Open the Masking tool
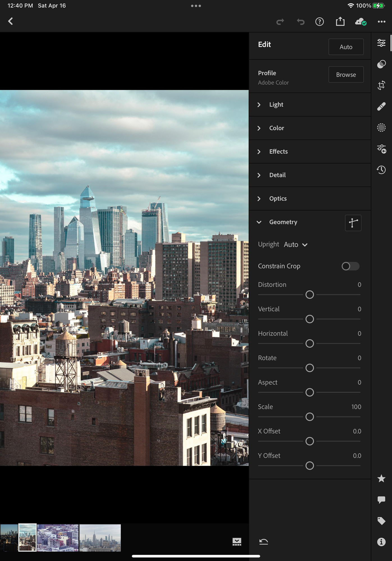This screenshot has width=392, height=561. [381, 128]
